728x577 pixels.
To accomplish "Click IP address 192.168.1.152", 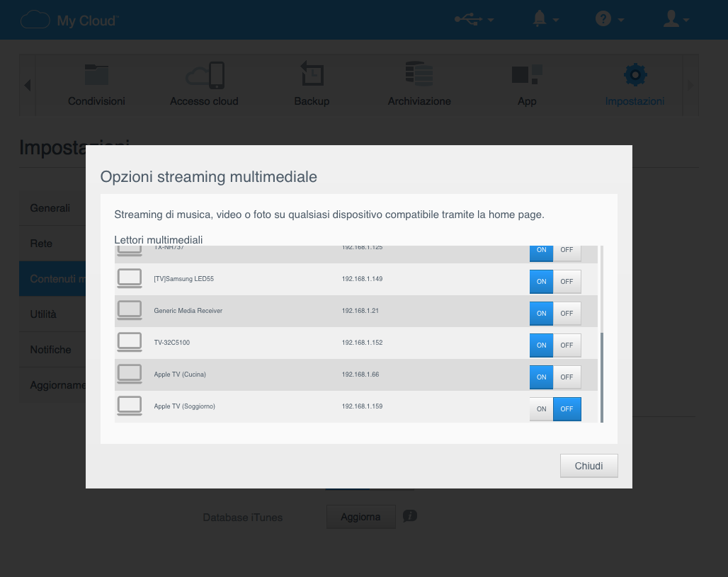I will [362, 343].
